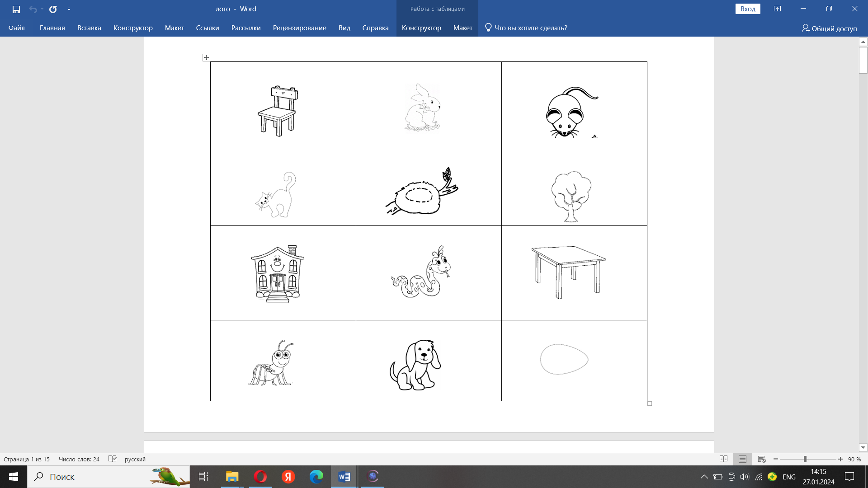The width and height of the screenshot is (868, 488).
Task: Click 'Число слов: 24' word count
Action: click(x=79, y=459)
